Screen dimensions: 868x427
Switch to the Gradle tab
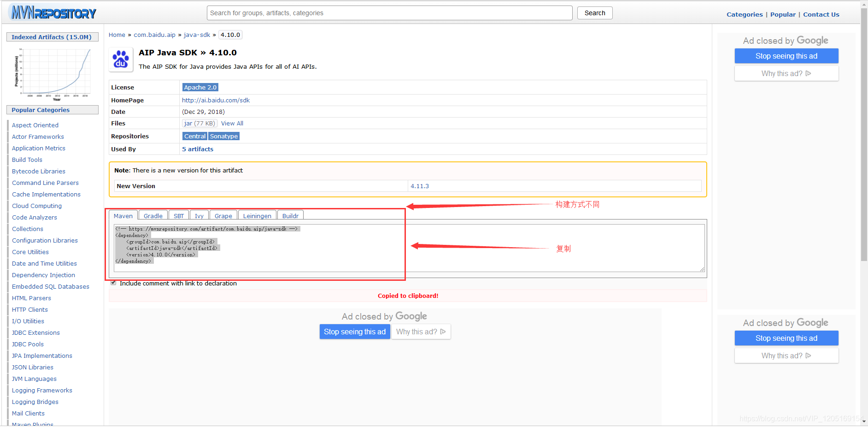pos(153,216)
